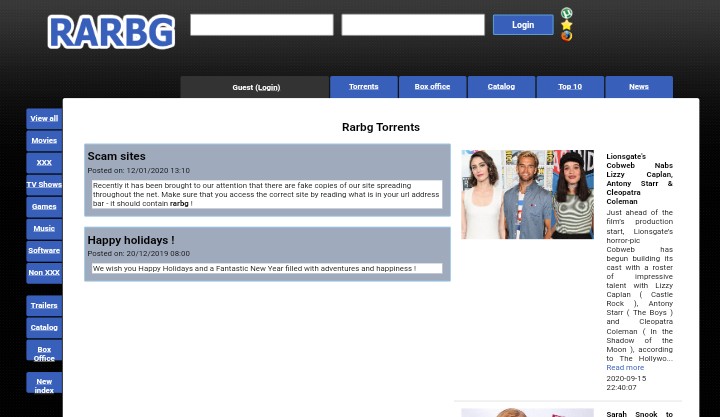This screenshot has width=720, height=417.
Task: Click Read more on Cobweb article
Action: [625, 367]
